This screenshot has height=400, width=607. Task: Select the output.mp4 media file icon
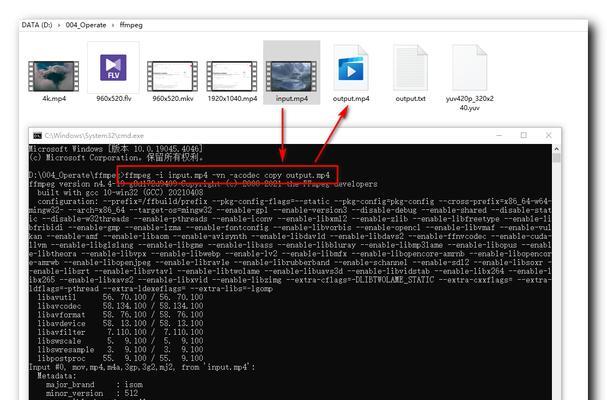coord(351,68)
